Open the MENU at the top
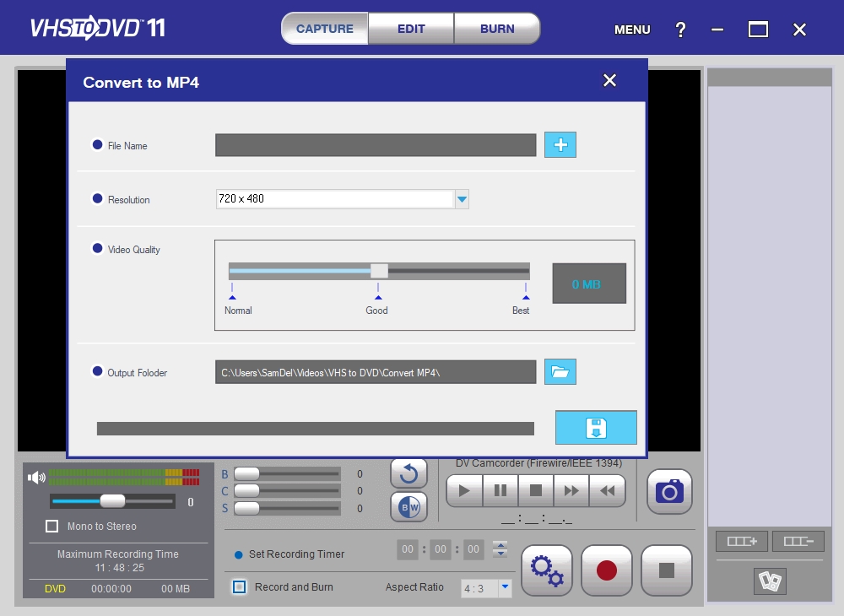844x616 pixels. 632,30
